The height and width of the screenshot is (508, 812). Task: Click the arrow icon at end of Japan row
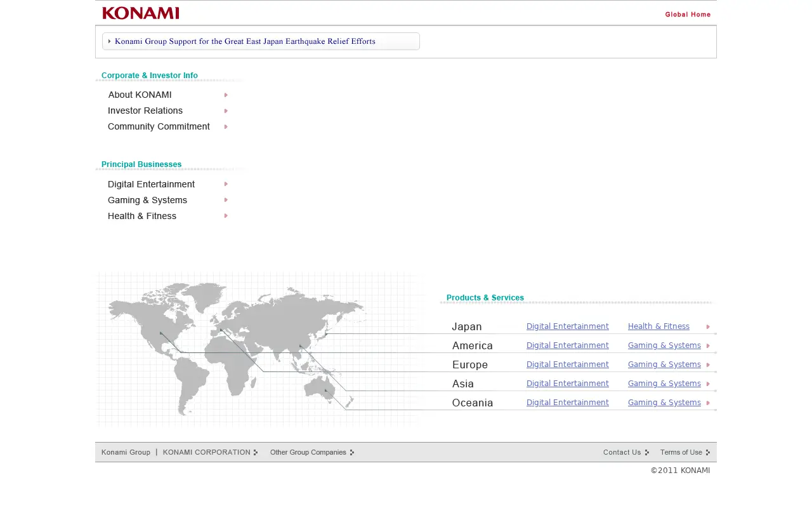coord(708,327)
